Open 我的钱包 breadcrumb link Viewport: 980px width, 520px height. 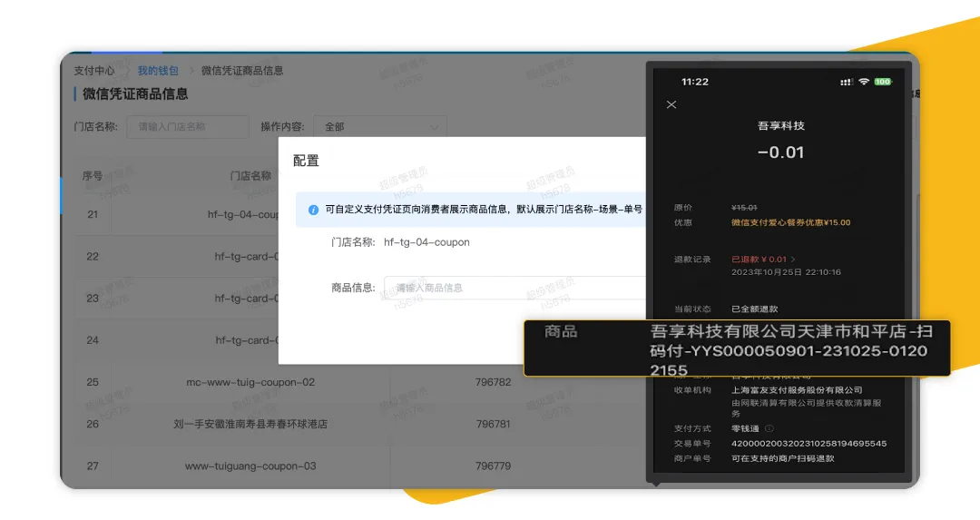pos(158,71)
